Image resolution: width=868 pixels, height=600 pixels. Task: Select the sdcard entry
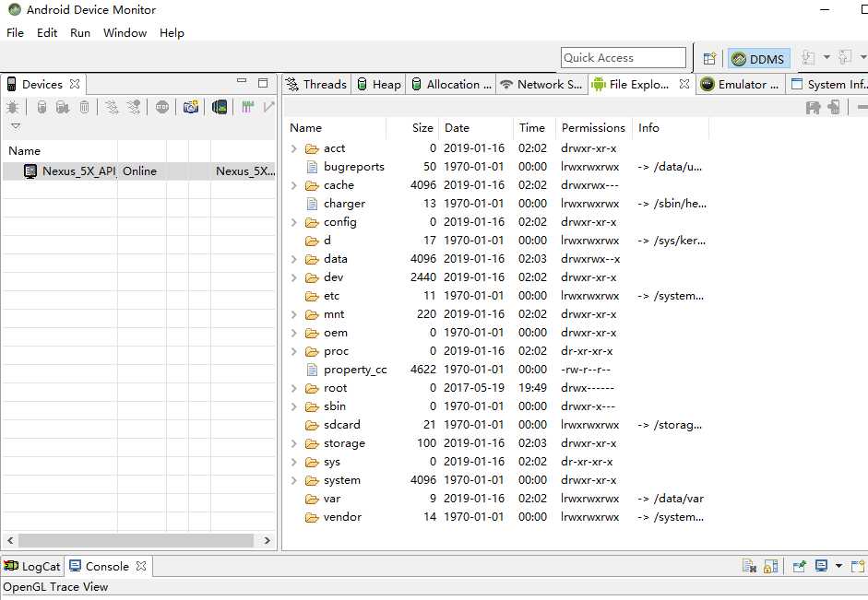[341, 425]
